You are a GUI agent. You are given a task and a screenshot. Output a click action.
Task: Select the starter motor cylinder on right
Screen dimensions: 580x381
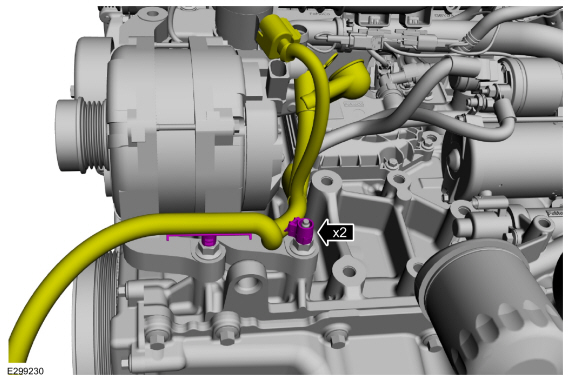click(507, 163)
